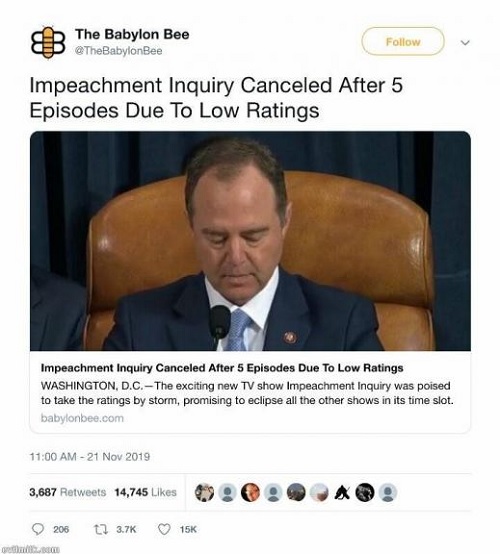Open the last default gray avatar
500x554 pixels.
point(388,492)
